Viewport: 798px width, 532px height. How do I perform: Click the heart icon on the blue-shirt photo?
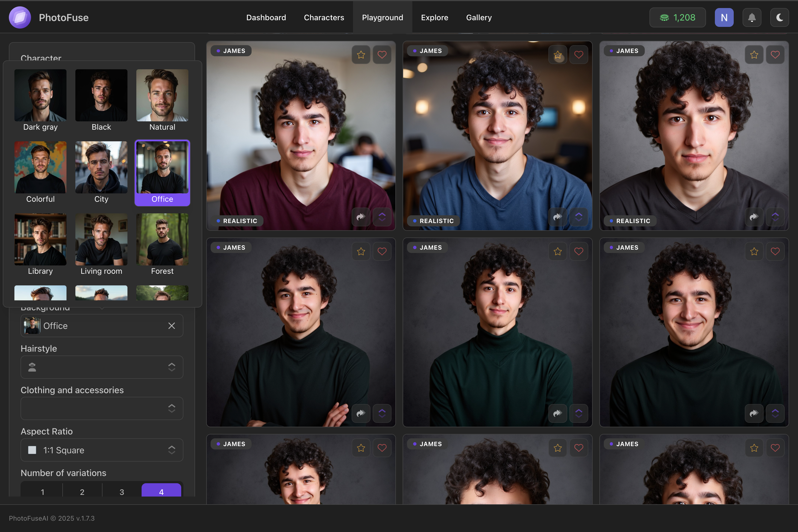(x=579, y=55)
